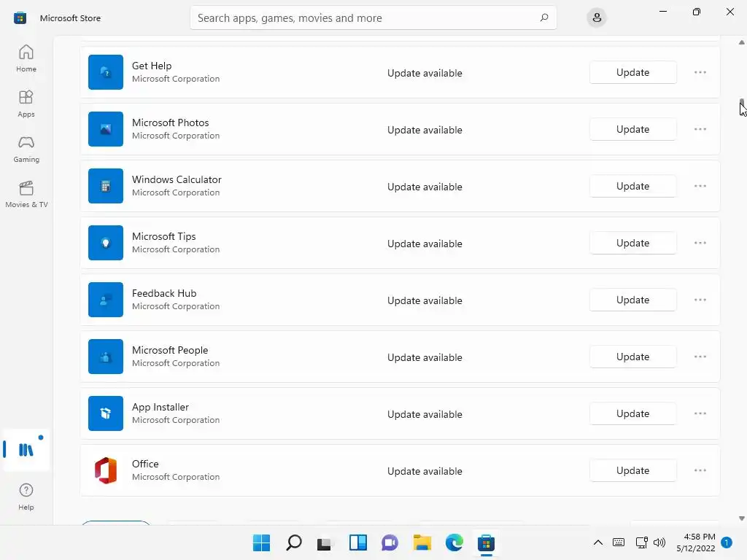Open the notification count badge

point(726,542)
